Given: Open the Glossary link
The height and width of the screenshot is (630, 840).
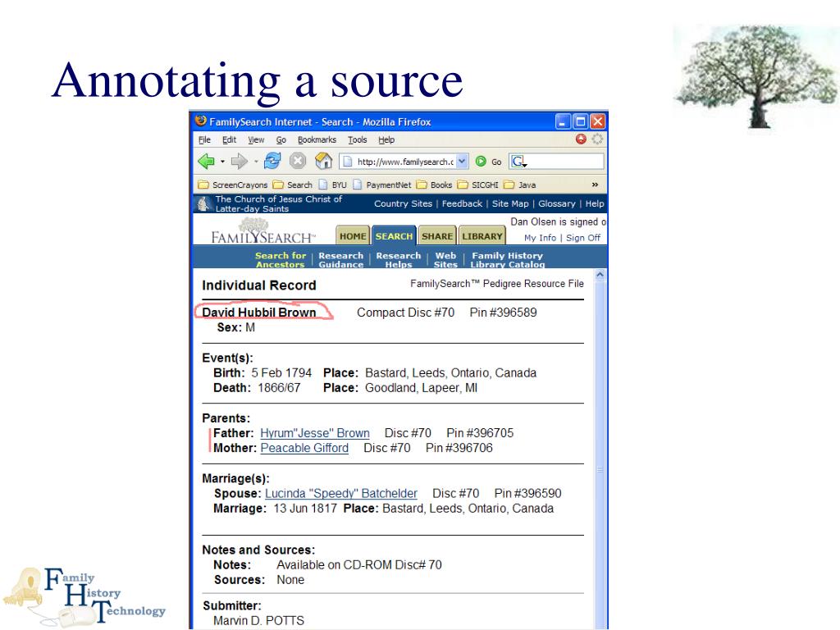Looking at the screenshot, I should (x=557, y=203).
